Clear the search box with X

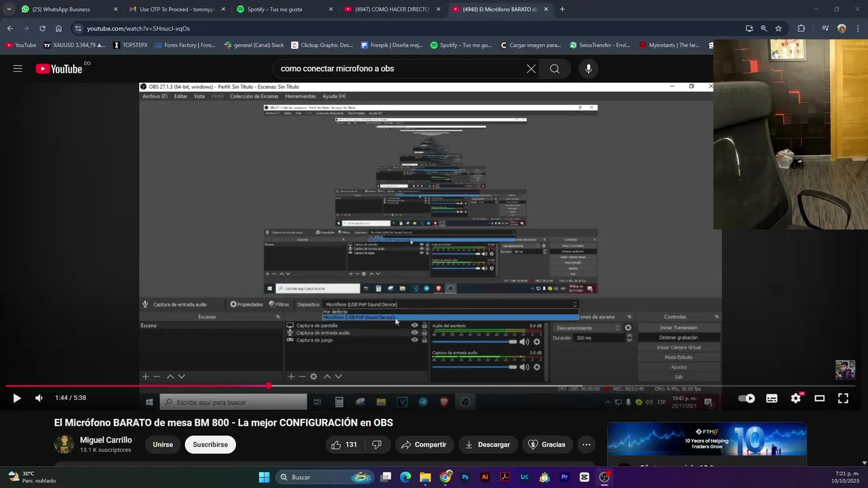(x=531, y=68)
